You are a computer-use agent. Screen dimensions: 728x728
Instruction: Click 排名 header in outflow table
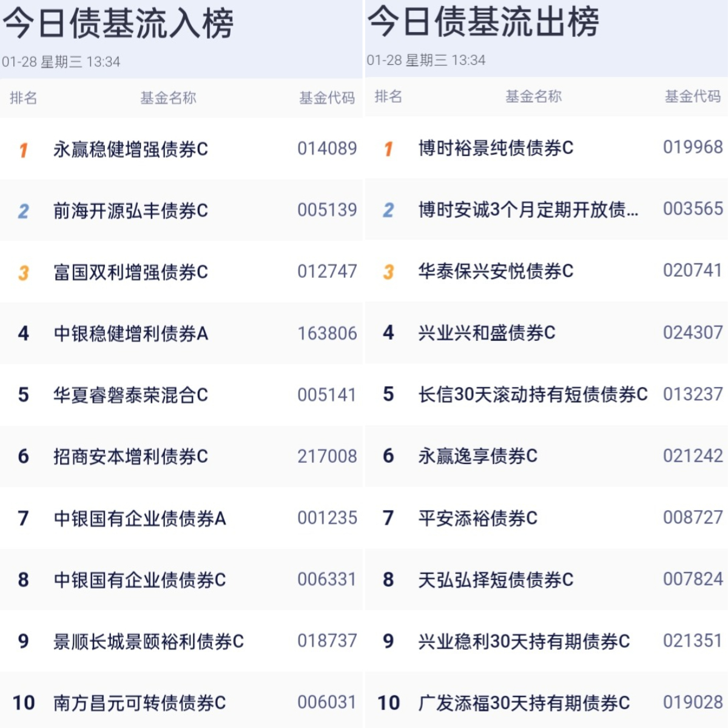point(388,96)
